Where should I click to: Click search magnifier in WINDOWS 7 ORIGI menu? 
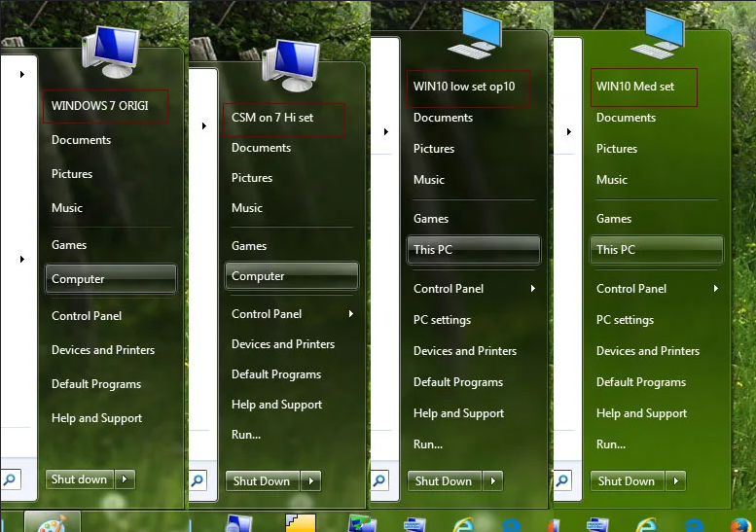point(10,479)
